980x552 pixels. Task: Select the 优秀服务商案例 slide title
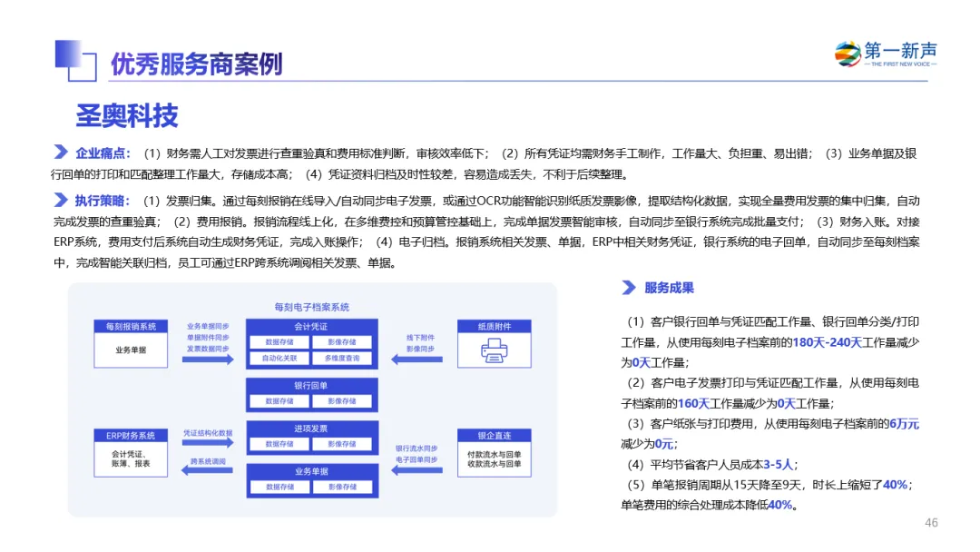(x=196, y=64)
